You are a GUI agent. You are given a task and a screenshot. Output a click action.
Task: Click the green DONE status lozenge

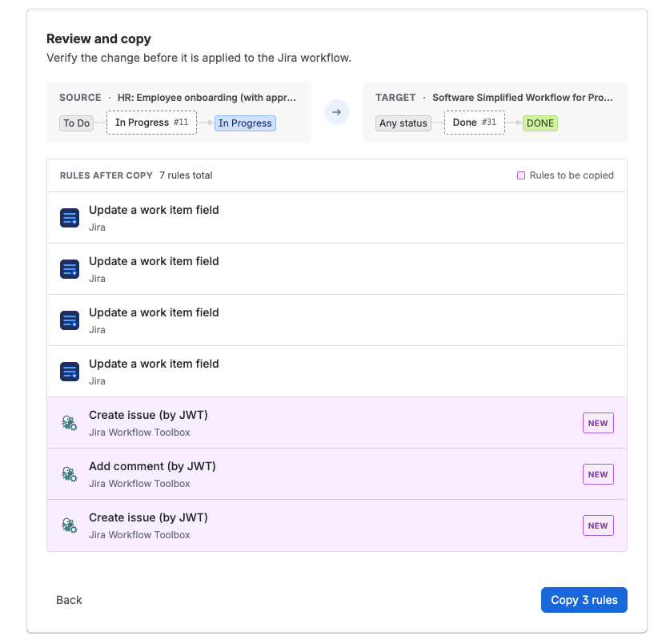pyautogui.click(x=540, y=123)
